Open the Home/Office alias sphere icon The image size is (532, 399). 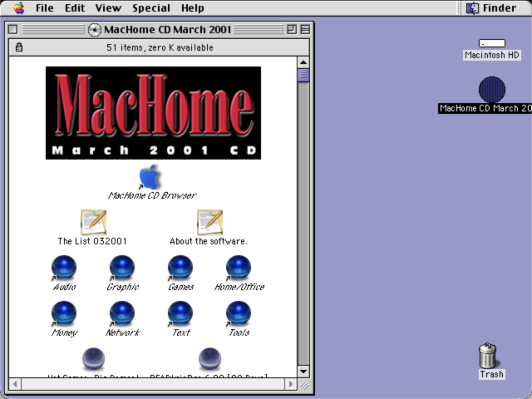(239, 268)
